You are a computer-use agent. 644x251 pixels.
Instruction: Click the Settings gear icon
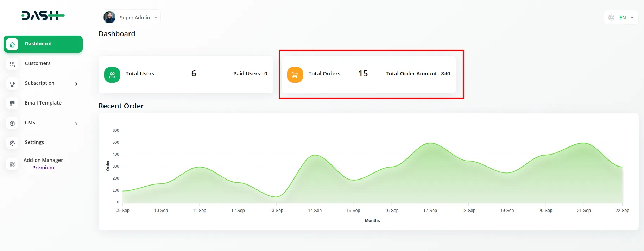[12, 143]
